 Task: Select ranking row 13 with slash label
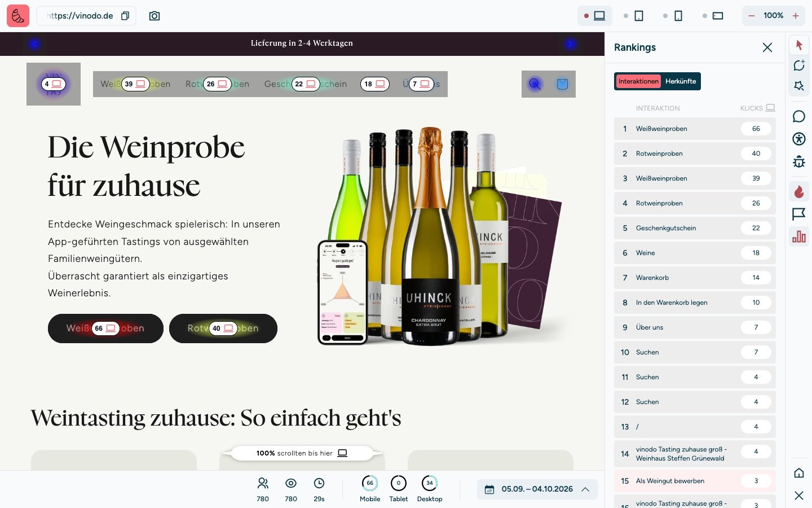[x=695, y=427]
